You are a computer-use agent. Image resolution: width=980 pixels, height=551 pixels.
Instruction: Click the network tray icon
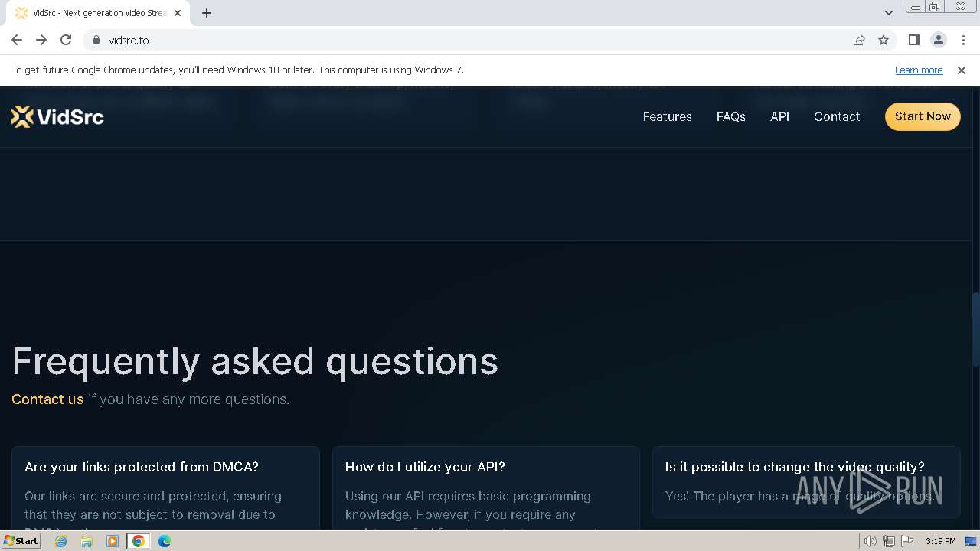(x=889, y=541)
